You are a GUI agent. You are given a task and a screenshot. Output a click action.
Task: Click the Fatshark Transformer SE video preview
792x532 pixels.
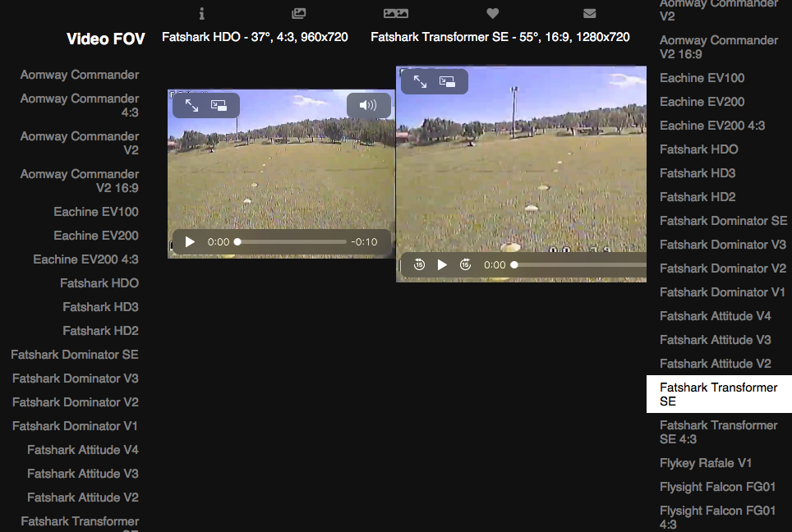[x=521, y=173]
